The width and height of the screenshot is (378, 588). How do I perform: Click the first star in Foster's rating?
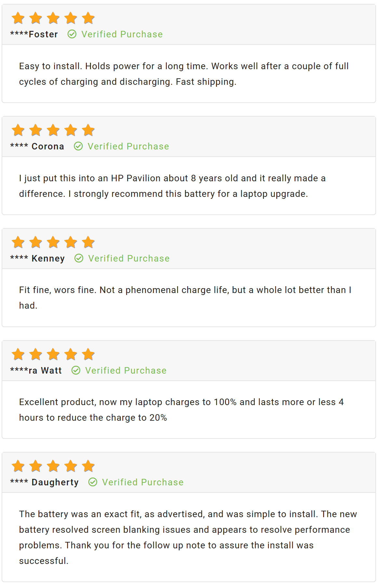(x=18, y=18)
